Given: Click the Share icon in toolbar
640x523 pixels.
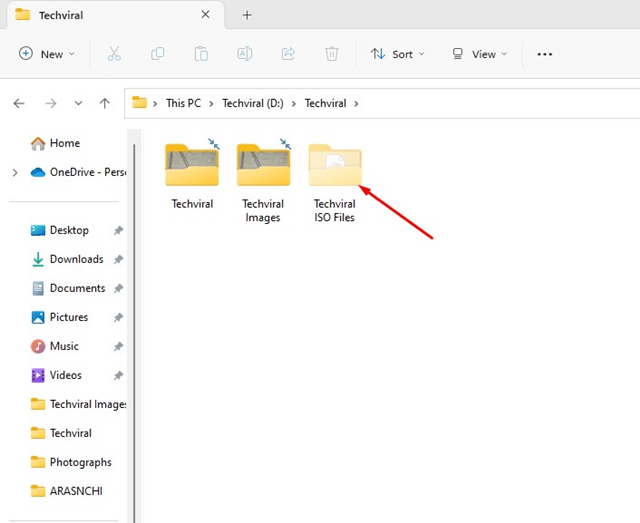Looking at the screenshot, I should [289, 54].
